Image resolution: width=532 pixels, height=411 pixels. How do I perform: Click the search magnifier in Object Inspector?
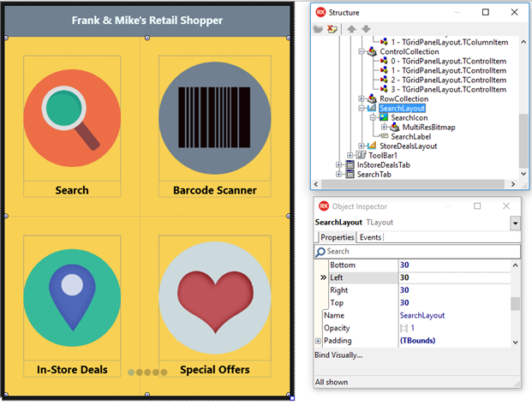coord(320,252)
